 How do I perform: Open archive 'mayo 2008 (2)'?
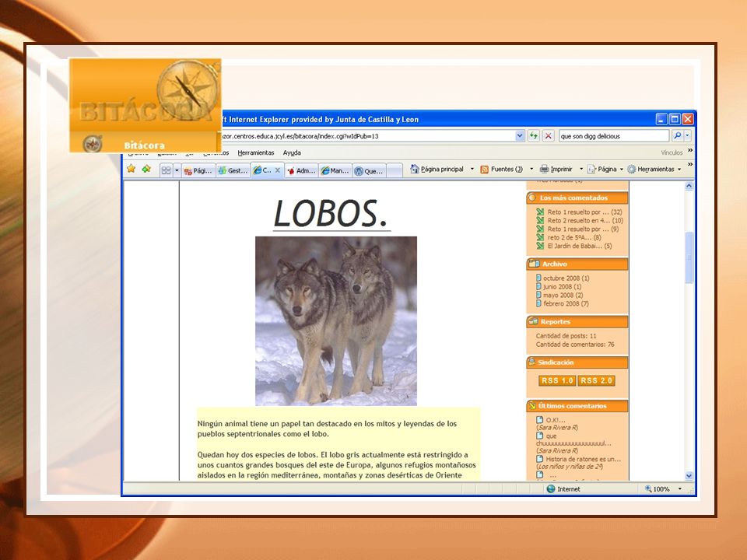point(563,296)
